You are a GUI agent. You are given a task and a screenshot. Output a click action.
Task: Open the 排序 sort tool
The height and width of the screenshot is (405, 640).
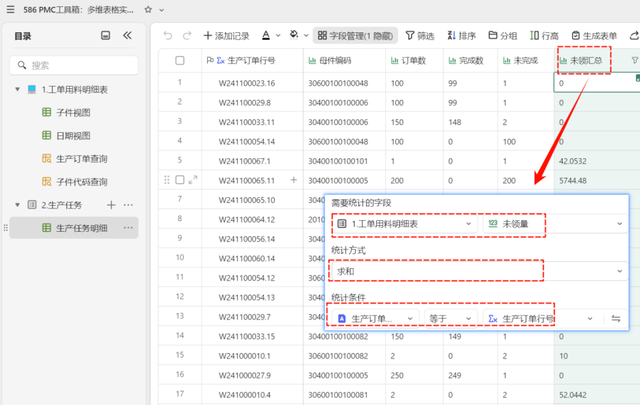462,36
